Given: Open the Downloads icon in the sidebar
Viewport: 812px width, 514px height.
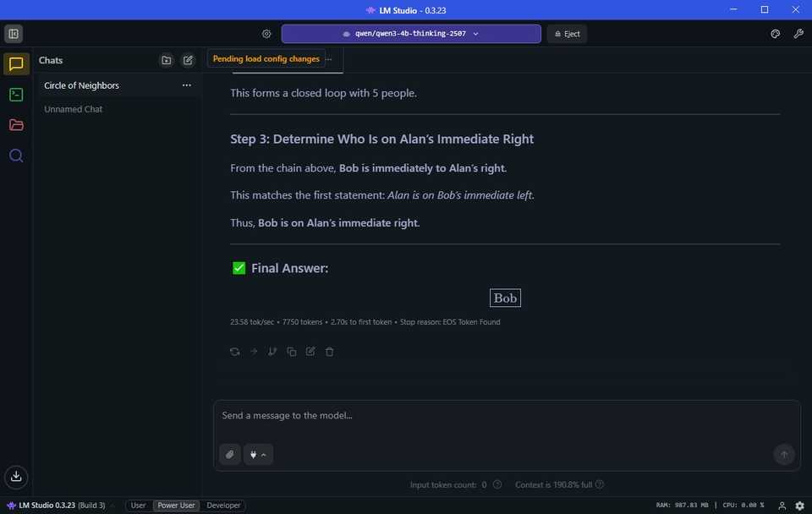Looking at the screenshot, I should click(16, 476).
